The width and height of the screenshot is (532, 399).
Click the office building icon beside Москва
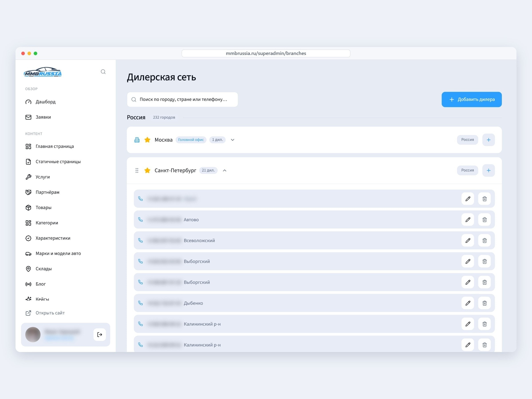click(137, 140)
